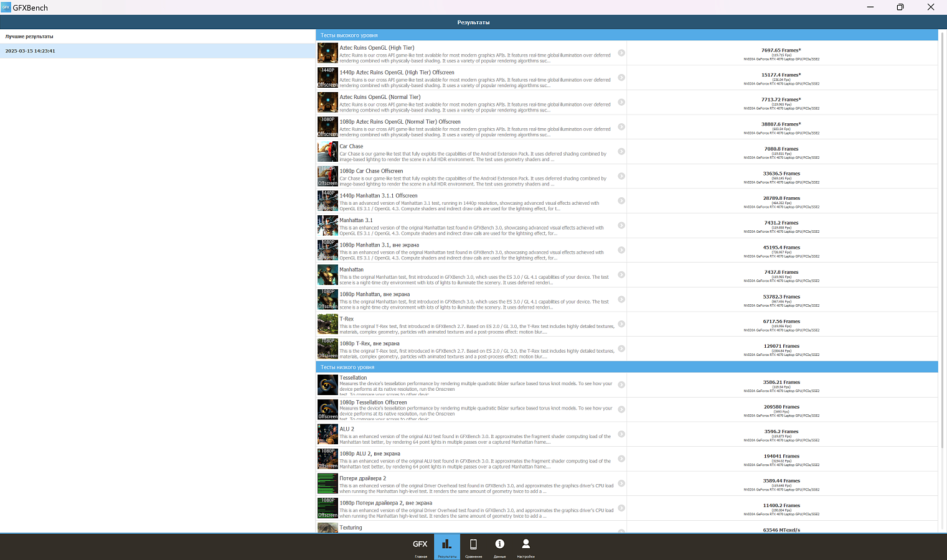Open the GFX home tab

pyautogui.click(x=421, y=547)
